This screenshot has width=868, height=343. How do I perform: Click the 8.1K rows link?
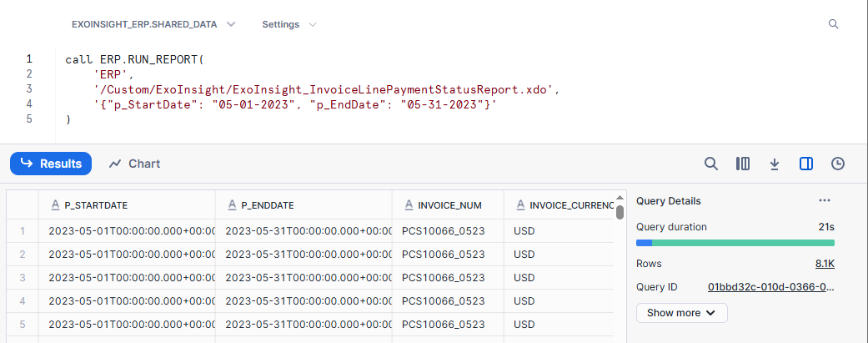click(x=825, y=264)
